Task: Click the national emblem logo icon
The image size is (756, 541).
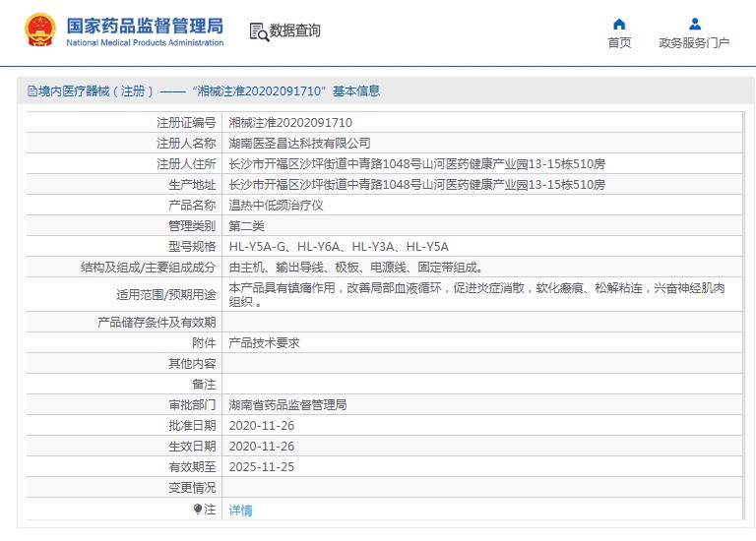Action: pos(40,30)
